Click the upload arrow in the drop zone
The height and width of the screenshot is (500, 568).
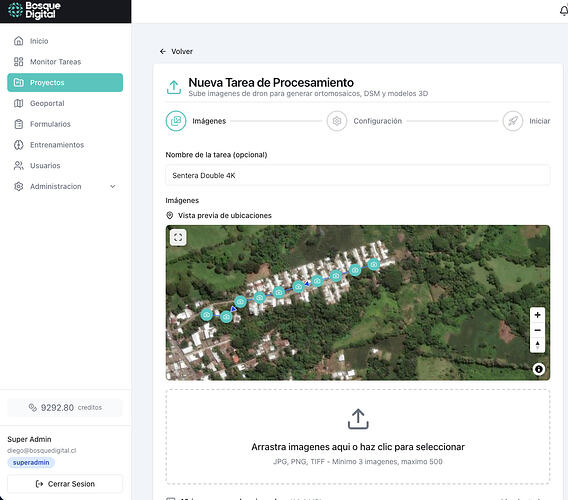pos(358,419)
